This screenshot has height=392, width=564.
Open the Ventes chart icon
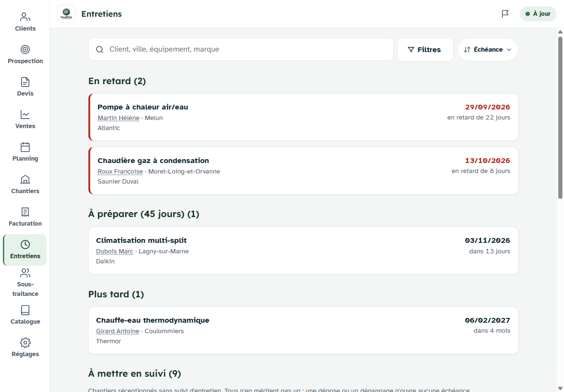click(25, 114)
